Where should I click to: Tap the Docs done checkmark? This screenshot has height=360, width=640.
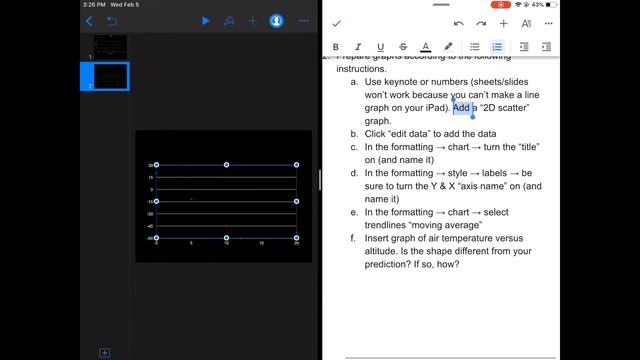pyautogui.click(x=336, y=24)
